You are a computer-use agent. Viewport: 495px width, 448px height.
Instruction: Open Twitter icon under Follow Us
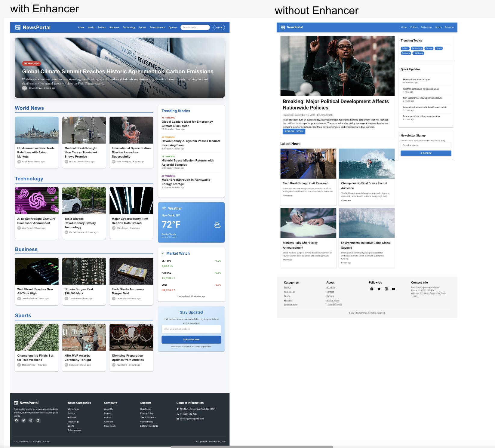pos(379,289)
